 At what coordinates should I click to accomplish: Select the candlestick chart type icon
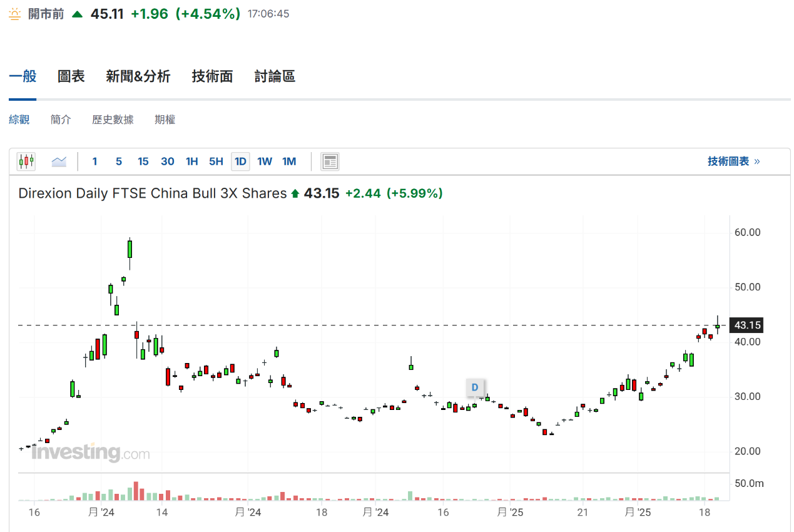[x=26, y=161]
